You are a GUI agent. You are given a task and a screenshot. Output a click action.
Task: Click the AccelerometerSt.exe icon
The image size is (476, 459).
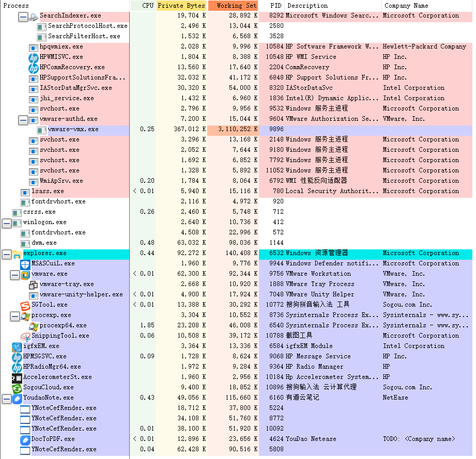17,378
